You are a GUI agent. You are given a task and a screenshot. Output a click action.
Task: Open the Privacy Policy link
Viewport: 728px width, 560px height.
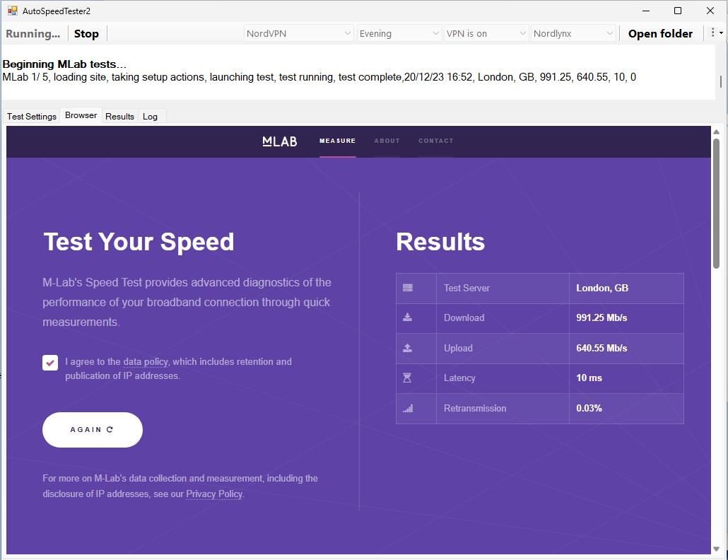[214, 494]
